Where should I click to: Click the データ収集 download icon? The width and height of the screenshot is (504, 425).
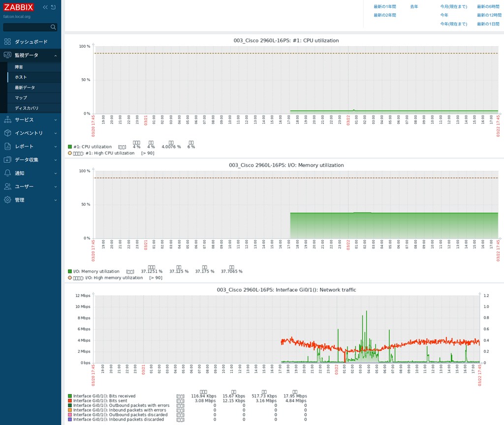click(7, 160)
